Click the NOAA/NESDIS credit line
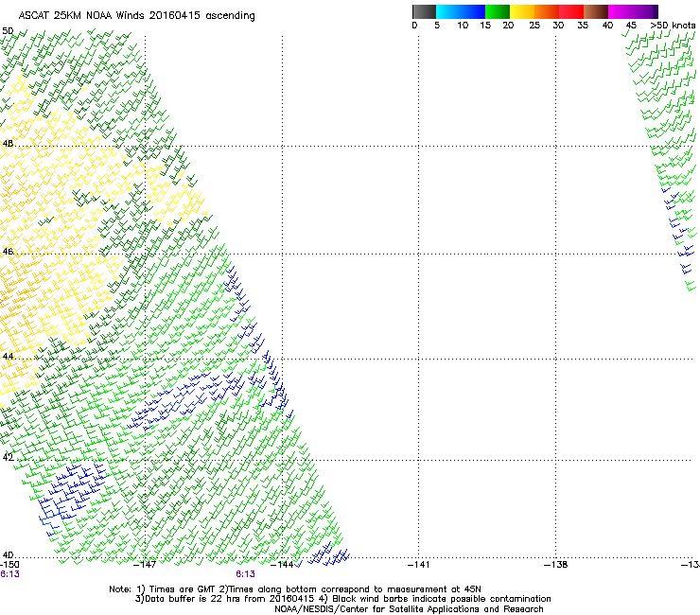700x615 pixels. tap(409, 609)
